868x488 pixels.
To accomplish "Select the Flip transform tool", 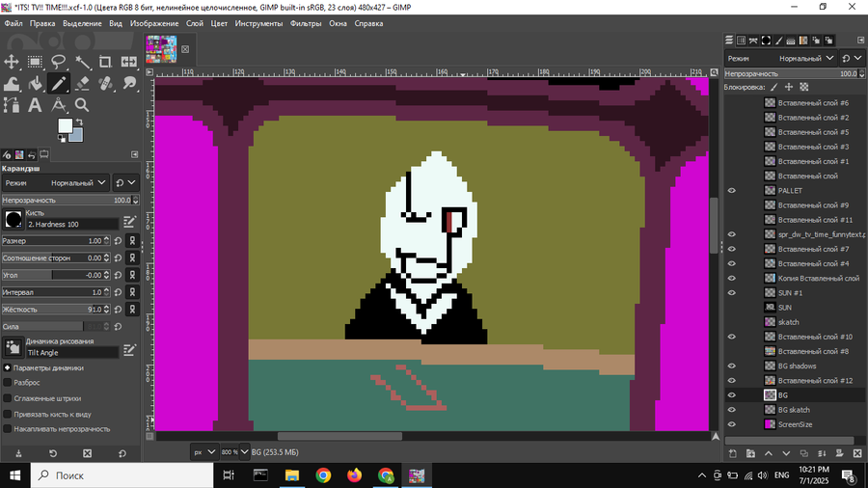I will pos(129,62).
